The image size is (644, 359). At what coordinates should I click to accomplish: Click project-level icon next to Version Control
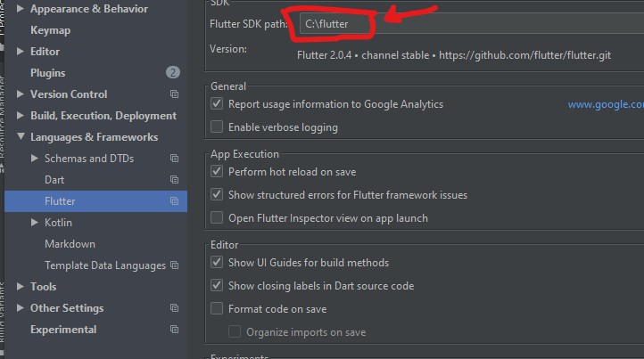click(x=175, y=94)
